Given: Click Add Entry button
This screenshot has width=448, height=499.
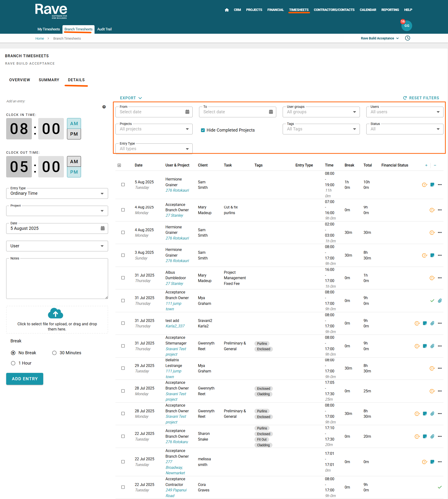Looking at the screenshot, I should [25, 379].
